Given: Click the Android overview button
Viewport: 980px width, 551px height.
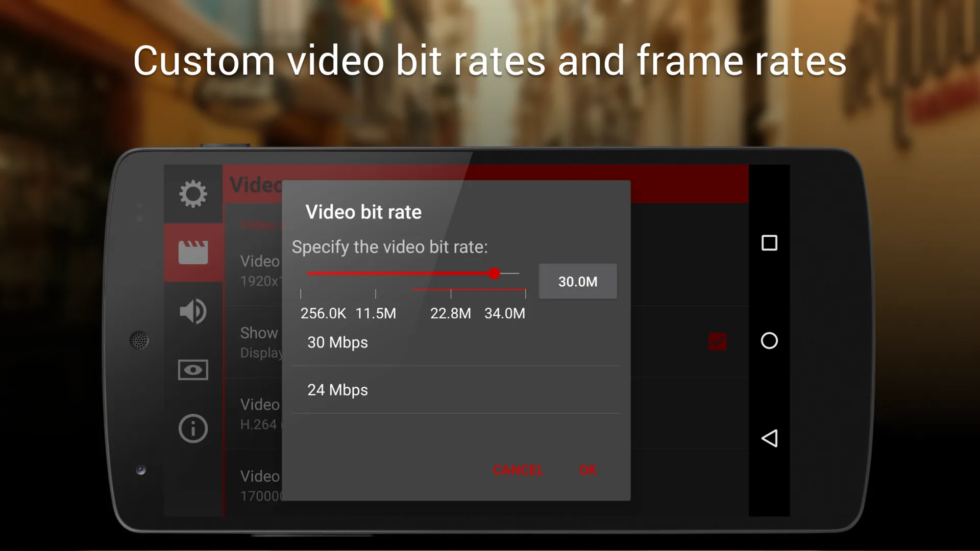Looking at the screenshot, I should 769,243.
